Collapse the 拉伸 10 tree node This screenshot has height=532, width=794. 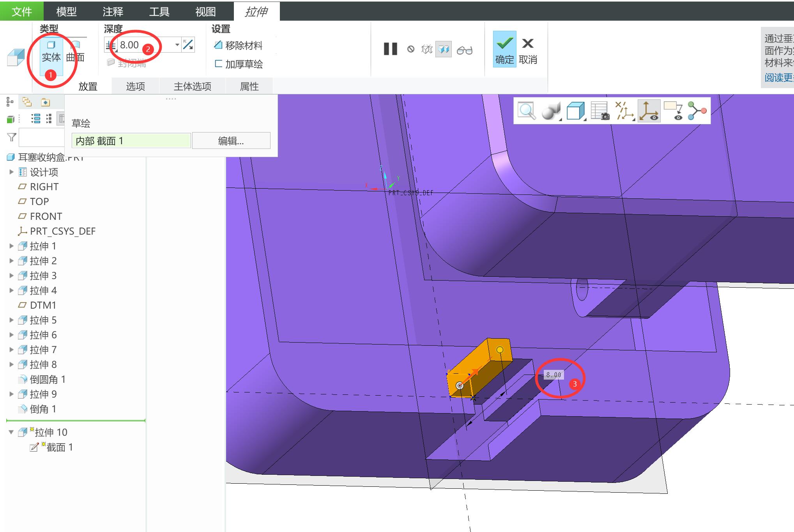pos(11,432)
